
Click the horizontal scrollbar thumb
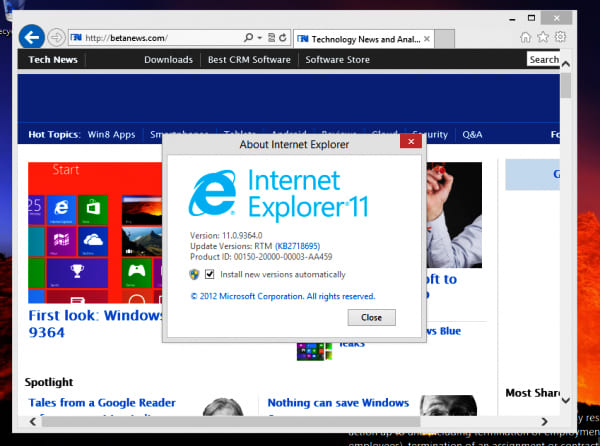coord(231,422)
